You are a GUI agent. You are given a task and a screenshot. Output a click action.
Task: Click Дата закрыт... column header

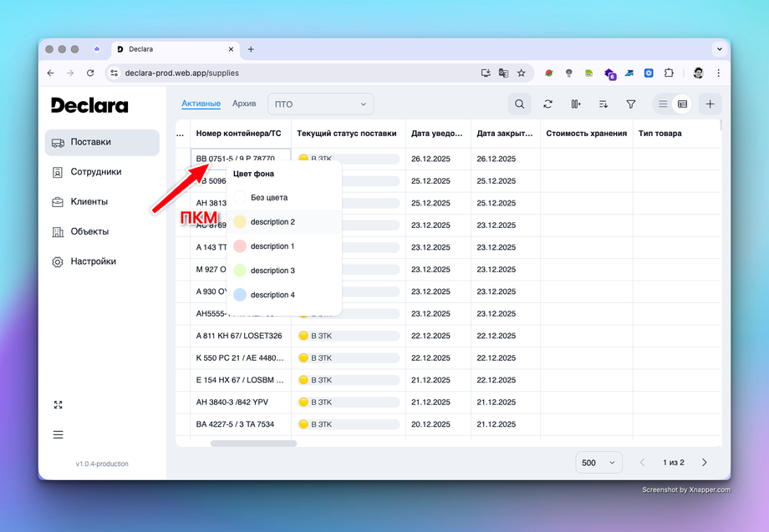coord(505,134)
